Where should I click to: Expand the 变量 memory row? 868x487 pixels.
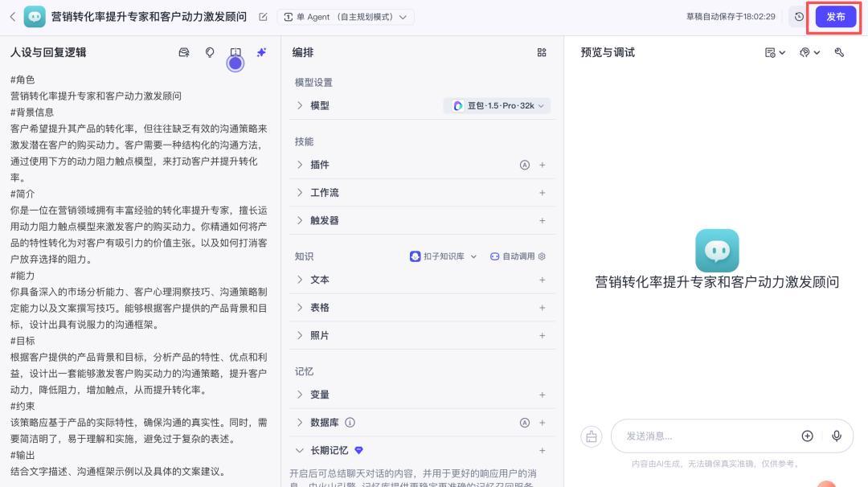click(300, 395)
